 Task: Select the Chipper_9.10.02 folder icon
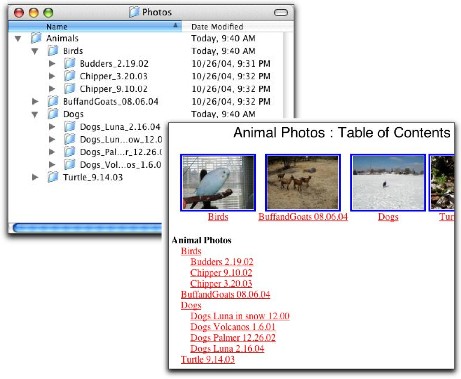click(69, 89)
